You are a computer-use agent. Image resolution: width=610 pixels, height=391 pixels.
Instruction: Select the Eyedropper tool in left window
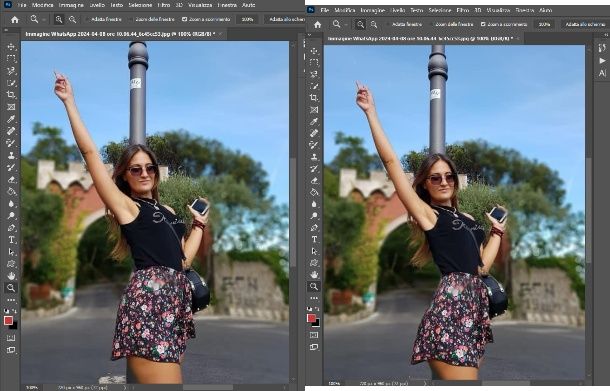[11, 119]
